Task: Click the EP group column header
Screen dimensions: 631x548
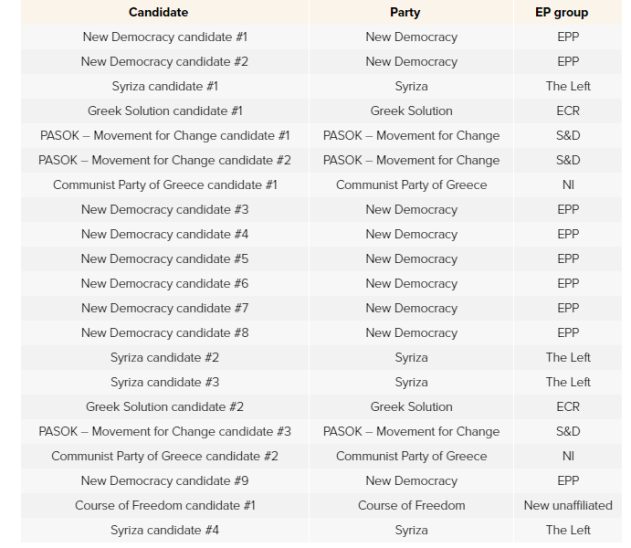Action: pos(568,13)
